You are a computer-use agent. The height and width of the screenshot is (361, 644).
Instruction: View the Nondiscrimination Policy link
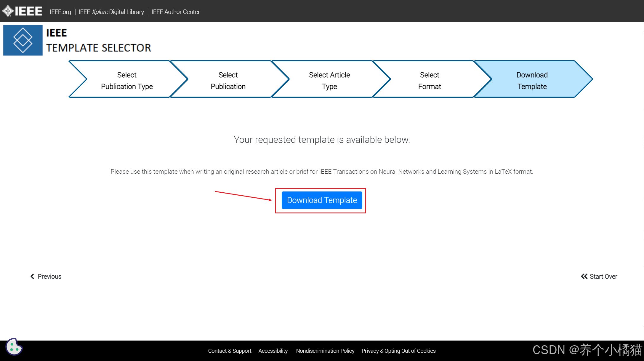coord(325,351)
